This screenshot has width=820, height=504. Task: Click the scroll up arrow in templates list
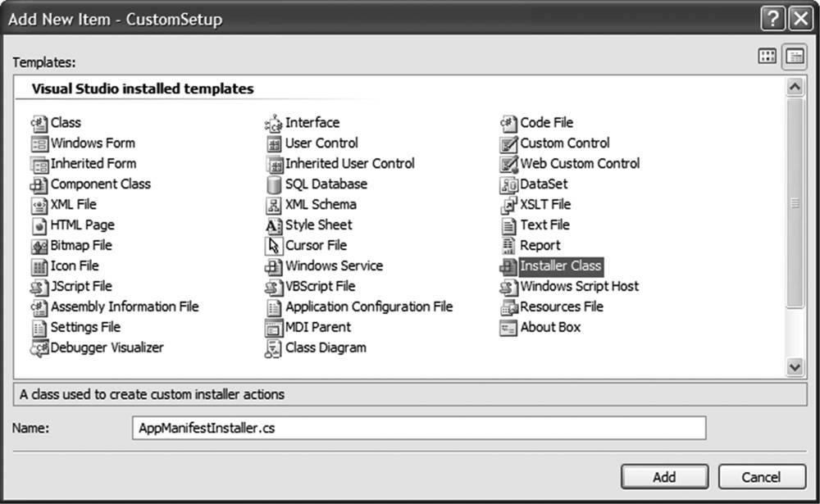click(x=795, y=87)
